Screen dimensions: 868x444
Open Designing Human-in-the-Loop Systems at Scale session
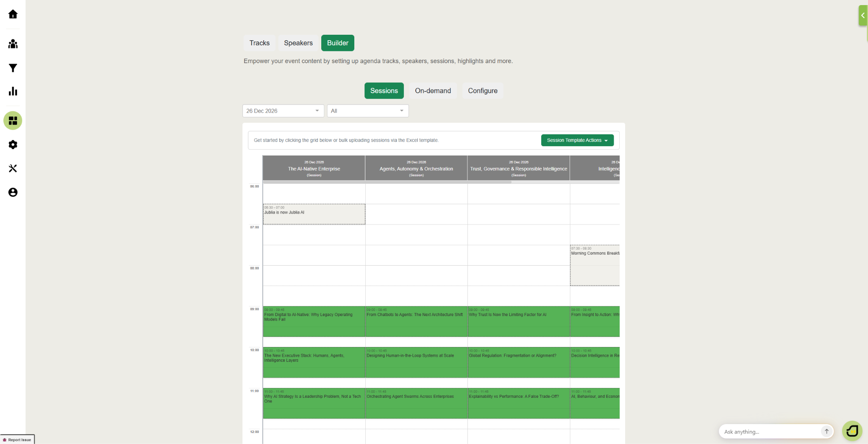coord(416,363)
